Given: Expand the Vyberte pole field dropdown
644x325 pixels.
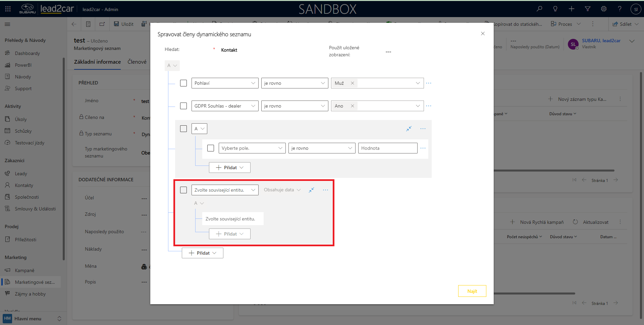Looking at the screenshot, I should click(x=252, y=148).
